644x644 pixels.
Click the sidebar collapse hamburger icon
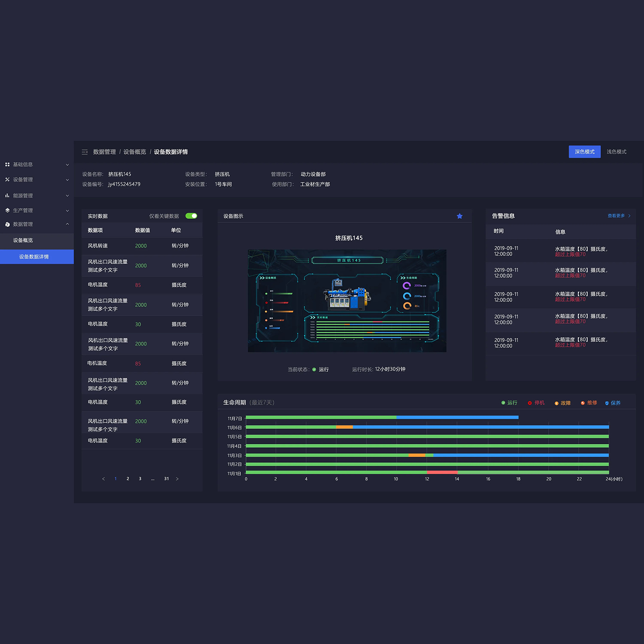point(85,152)
